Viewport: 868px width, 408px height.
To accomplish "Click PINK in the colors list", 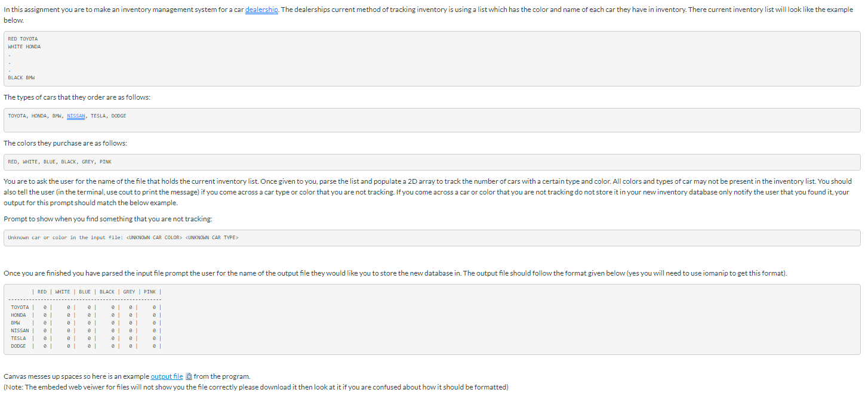I will [106, 162].
